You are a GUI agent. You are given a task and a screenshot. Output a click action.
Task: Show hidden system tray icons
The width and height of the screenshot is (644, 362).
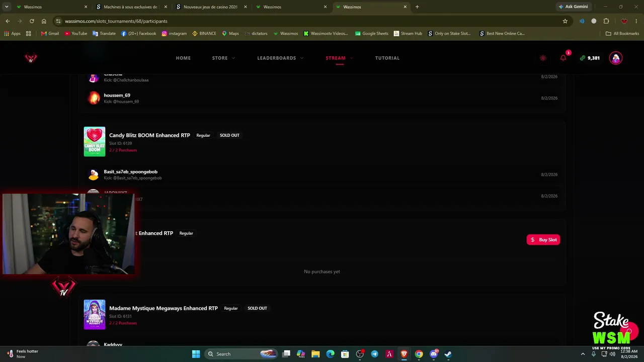point(583,354)
